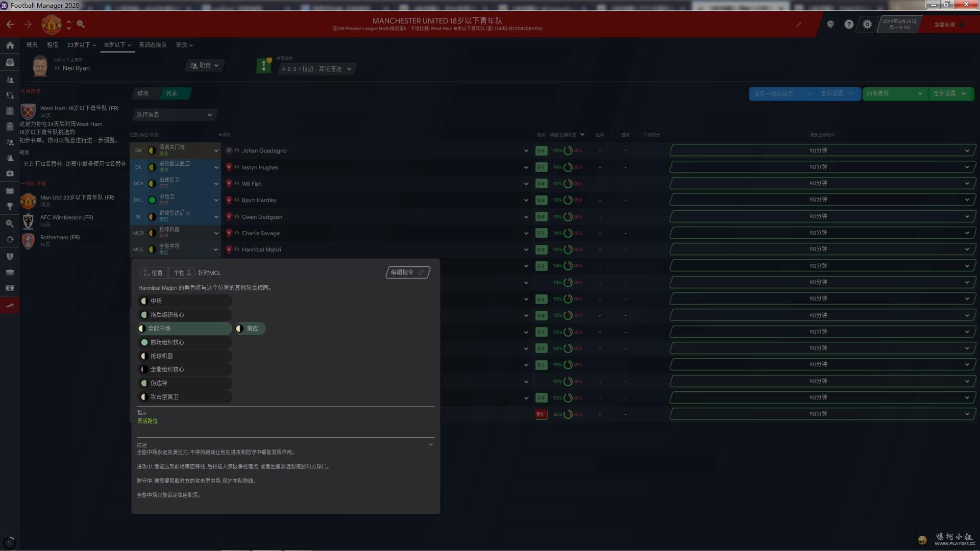Open the 租借 tab
This screenshot has height=551, width=980.
pos(53,45)
